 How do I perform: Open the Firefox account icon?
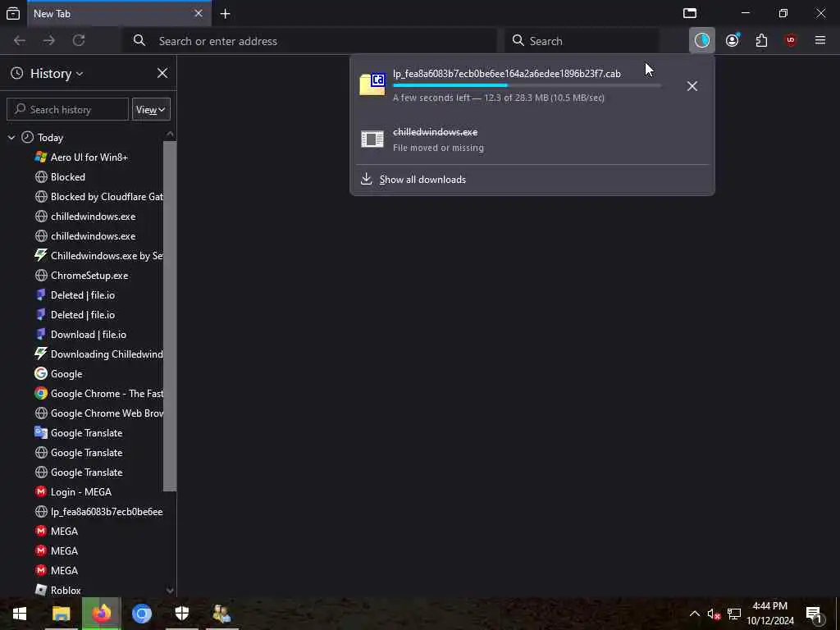click(733, 40)
